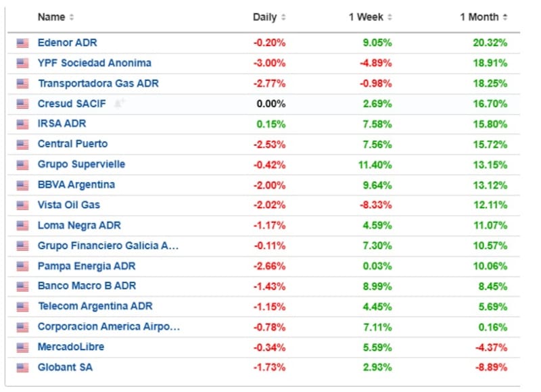Open the Loma Negra ADR link

pyautogui.click(x=79, y=225)
